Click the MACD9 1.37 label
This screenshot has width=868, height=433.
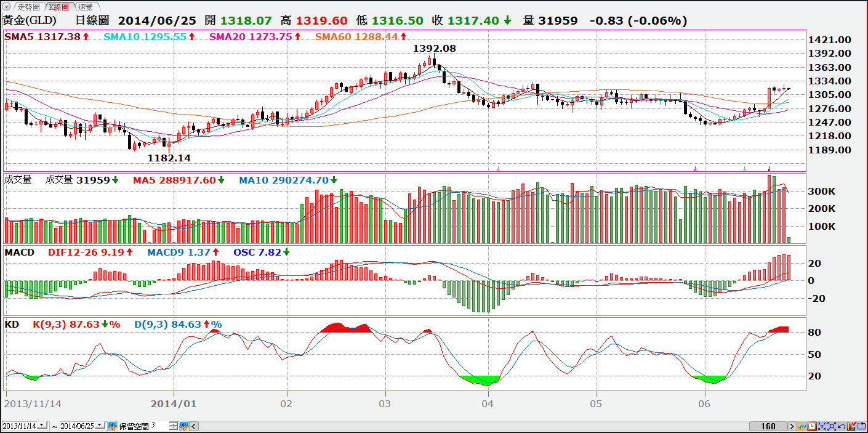coord(183,253)
